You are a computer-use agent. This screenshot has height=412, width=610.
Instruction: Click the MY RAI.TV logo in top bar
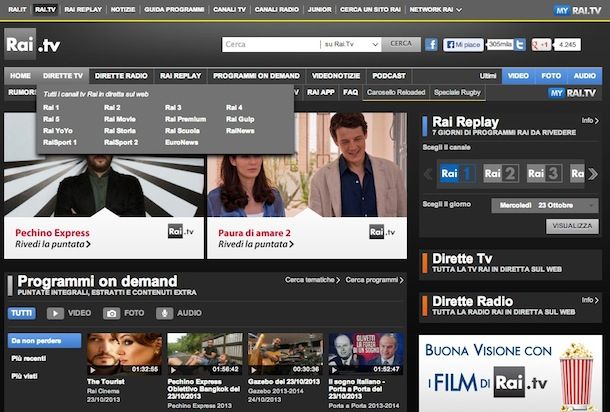pos(577,10)
